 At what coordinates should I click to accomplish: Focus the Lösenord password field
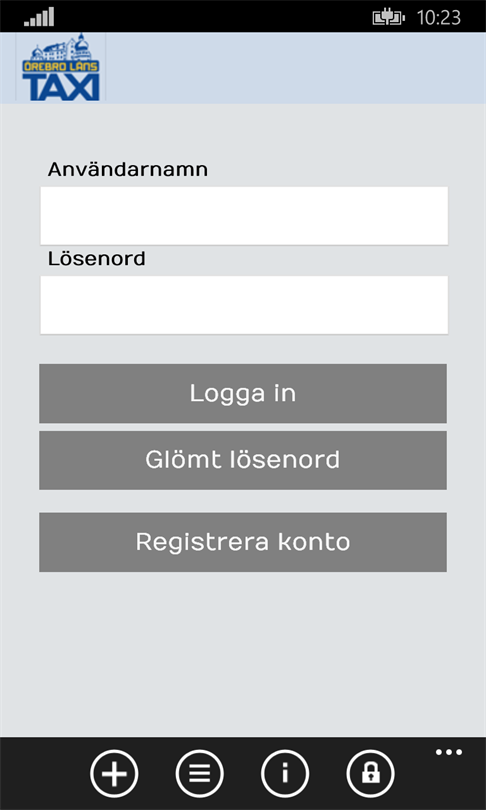coord(244,305)
